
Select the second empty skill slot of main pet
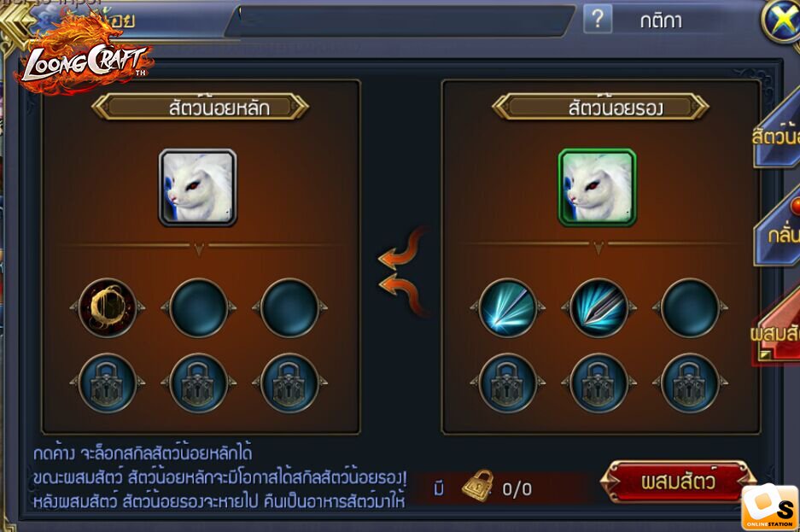pos(198,307)
